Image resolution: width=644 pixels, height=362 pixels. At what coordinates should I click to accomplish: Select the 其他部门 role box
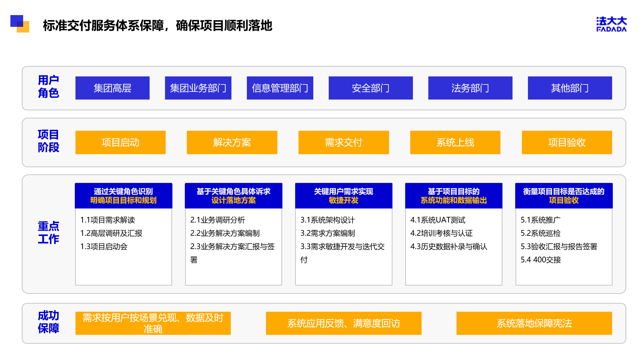tap(570, 88)
